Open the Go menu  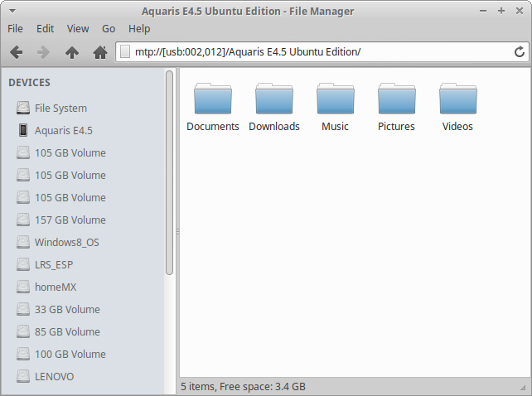click(x=109, y=29)
